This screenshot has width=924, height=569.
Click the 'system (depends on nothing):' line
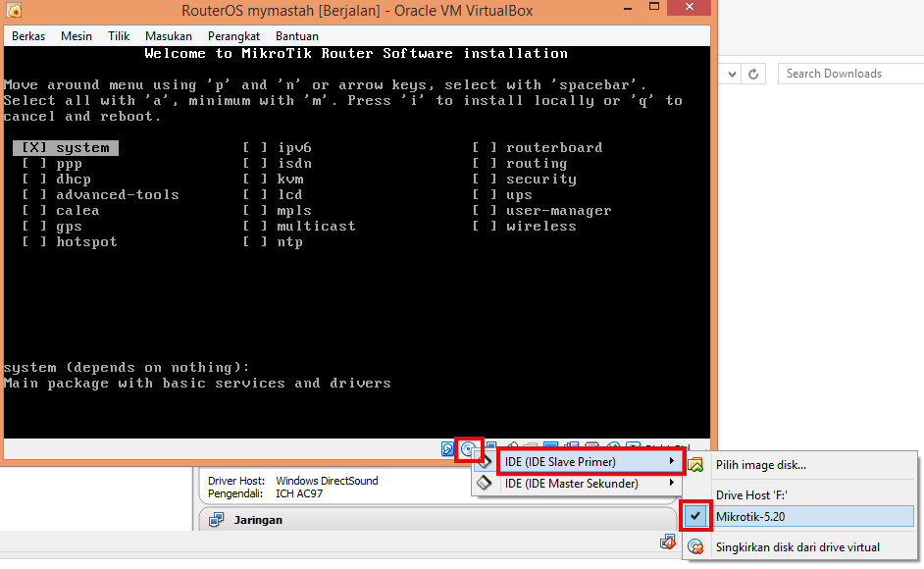click(x=127, y=368)
